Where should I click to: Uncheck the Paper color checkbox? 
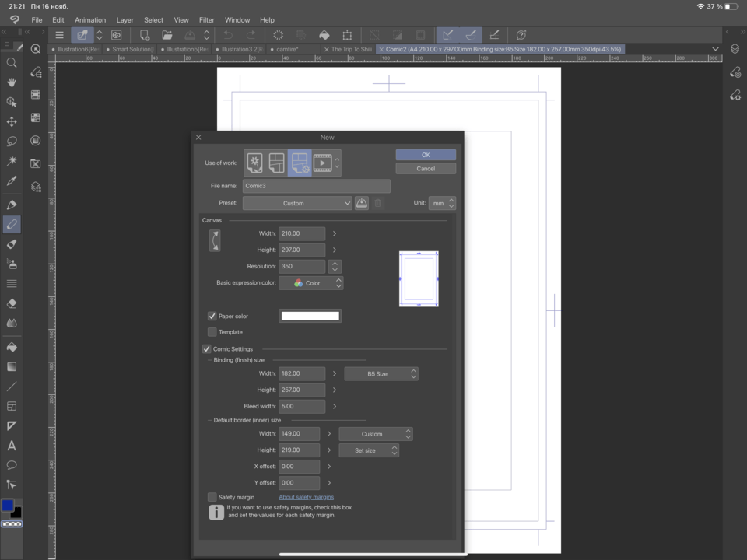pos(212,316)
